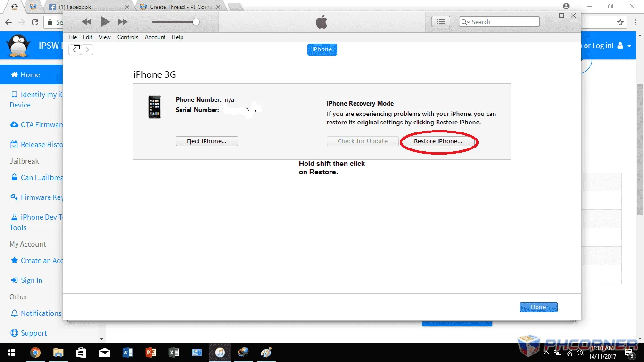The image size is (644, 362).
Task: Click the IPSW penguin logo
Action: (x=18, y=46)
